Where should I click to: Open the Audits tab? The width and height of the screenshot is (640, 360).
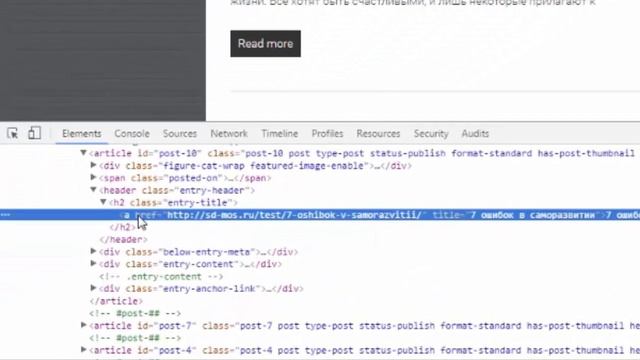(475, 134)
